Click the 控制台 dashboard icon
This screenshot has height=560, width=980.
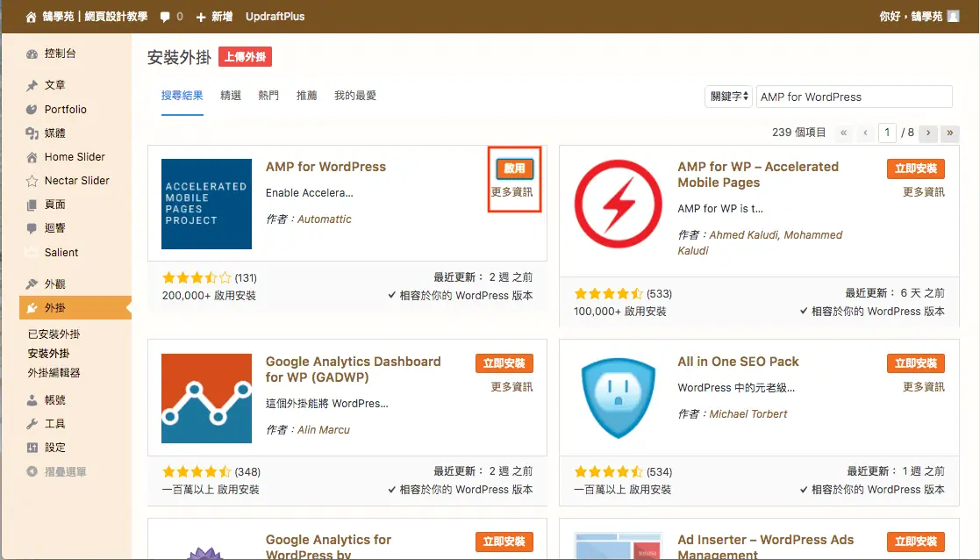click(32, 54)
